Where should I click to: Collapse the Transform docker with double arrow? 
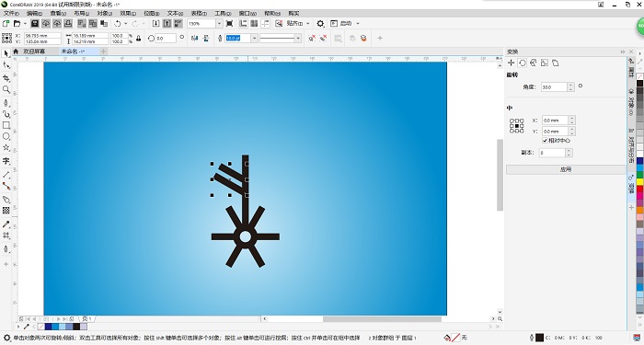click(623, 52)
